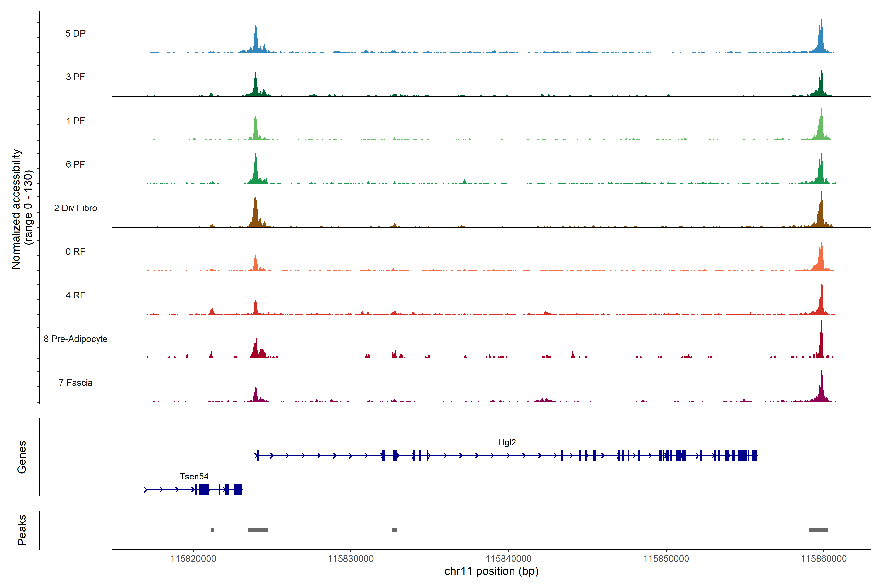Click the Tsen54 gene name
Image resolution: width=882 pixels, height=588 pixels.
(194, 476)
